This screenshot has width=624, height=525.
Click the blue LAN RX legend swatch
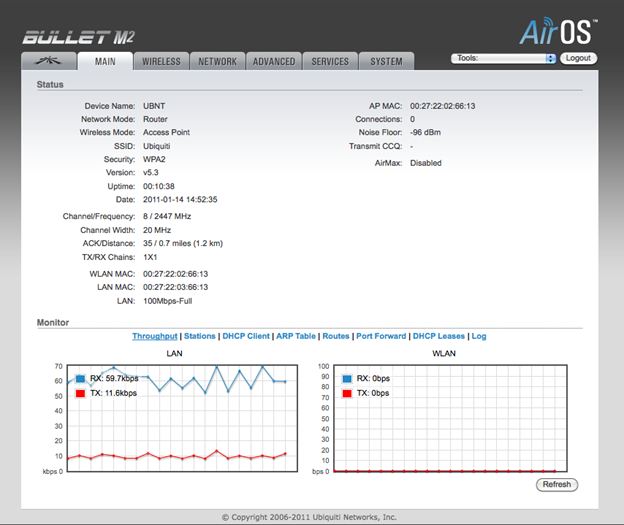pos(80,379)
